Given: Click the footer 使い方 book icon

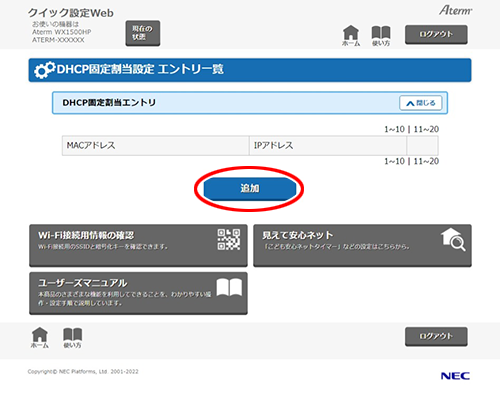Looking at the screenshot, I should 72,338.
